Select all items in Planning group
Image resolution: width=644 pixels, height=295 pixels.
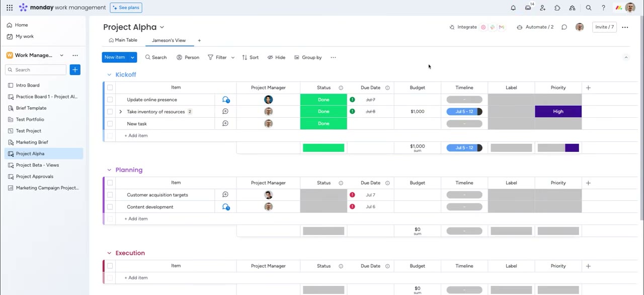click(x=110, y=183)
